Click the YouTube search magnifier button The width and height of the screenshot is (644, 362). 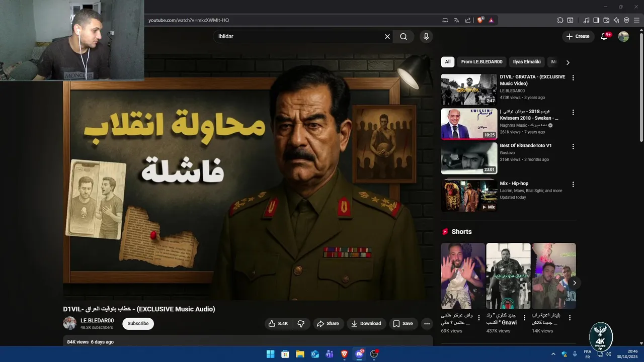point(404,36)
